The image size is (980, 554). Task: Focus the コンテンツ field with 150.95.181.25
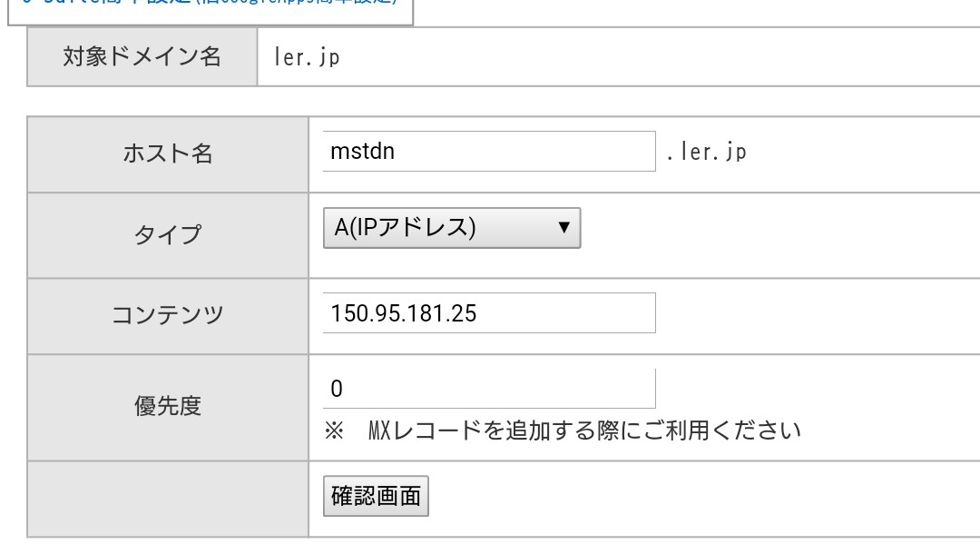tap(488, 313)
